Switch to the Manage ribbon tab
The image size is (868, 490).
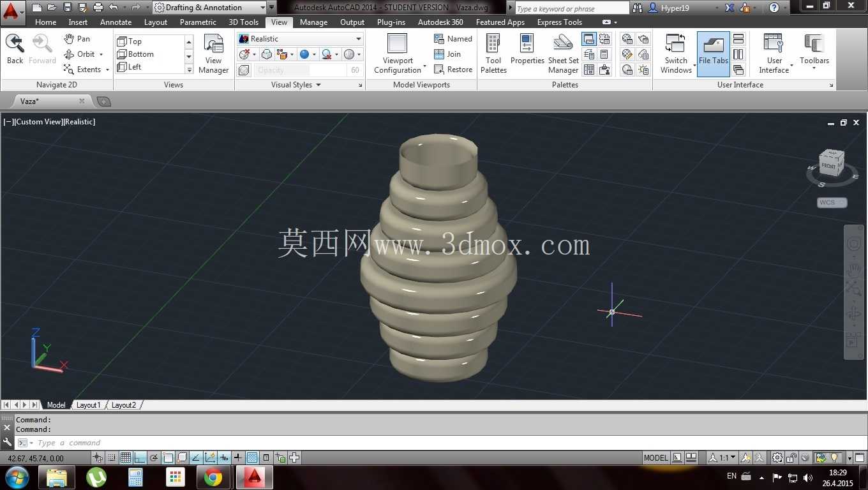pos(313,22)
